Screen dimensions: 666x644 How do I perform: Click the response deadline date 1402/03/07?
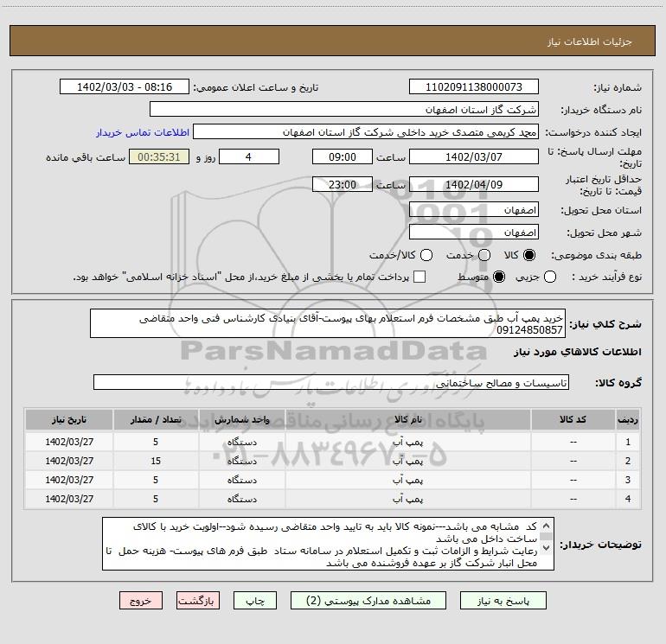pos(474,156)
